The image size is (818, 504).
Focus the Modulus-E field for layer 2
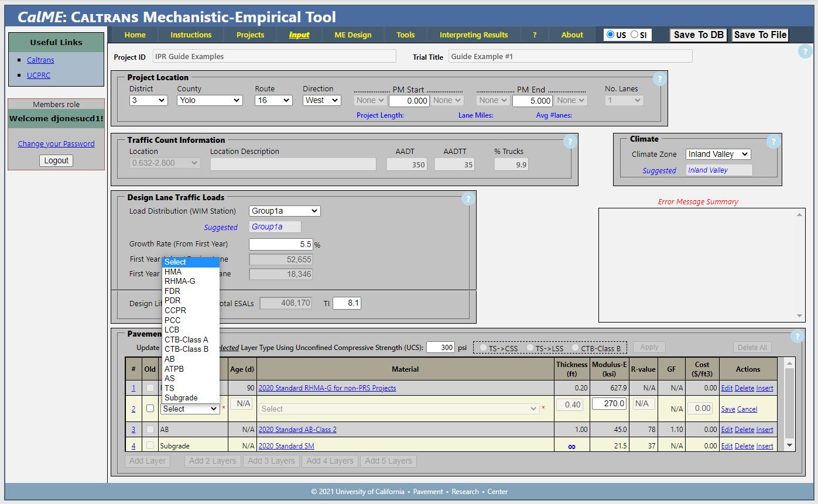(609, 403)
